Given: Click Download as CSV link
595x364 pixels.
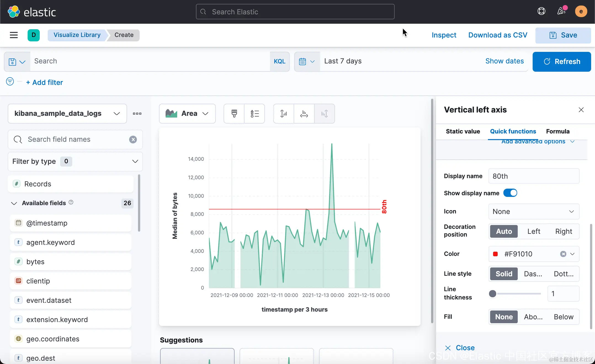Looking at the screenshot, I should pyautogui.click(x=498, y=35).
